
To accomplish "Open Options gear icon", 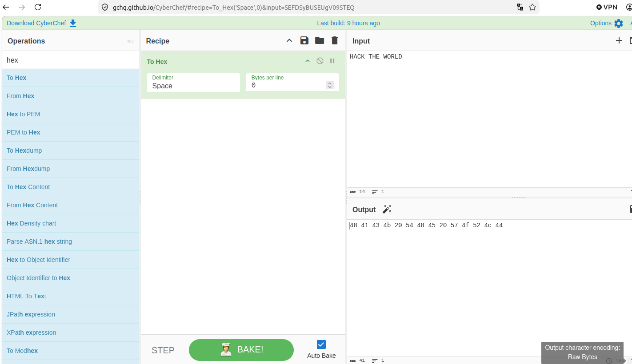I will pyautogui.click(x=619, y=23).
